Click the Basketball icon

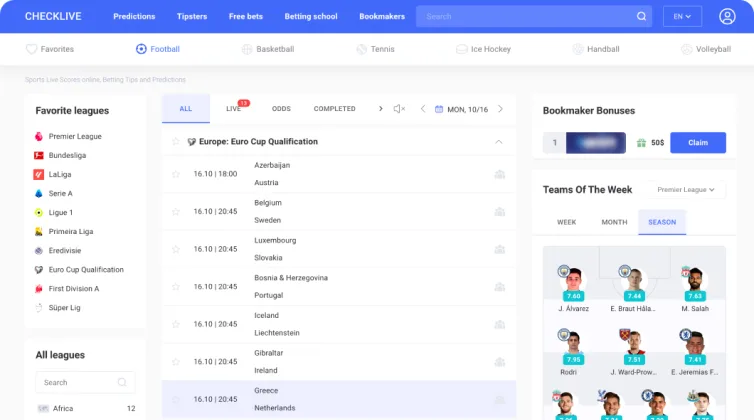pos(247,49)
